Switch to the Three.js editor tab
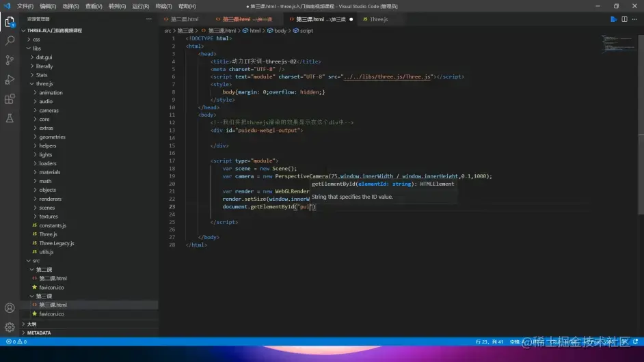The height and width of the screenshot is (362, 644). click(378, 19)
